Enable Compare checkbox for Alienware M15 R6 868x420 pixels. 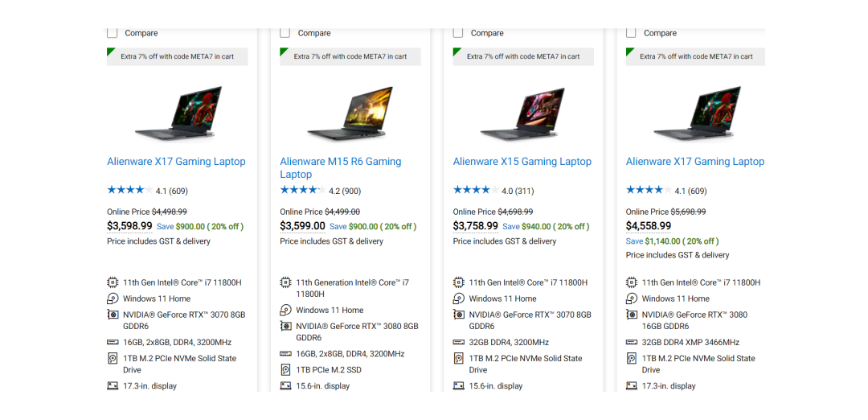click(285, 33)
